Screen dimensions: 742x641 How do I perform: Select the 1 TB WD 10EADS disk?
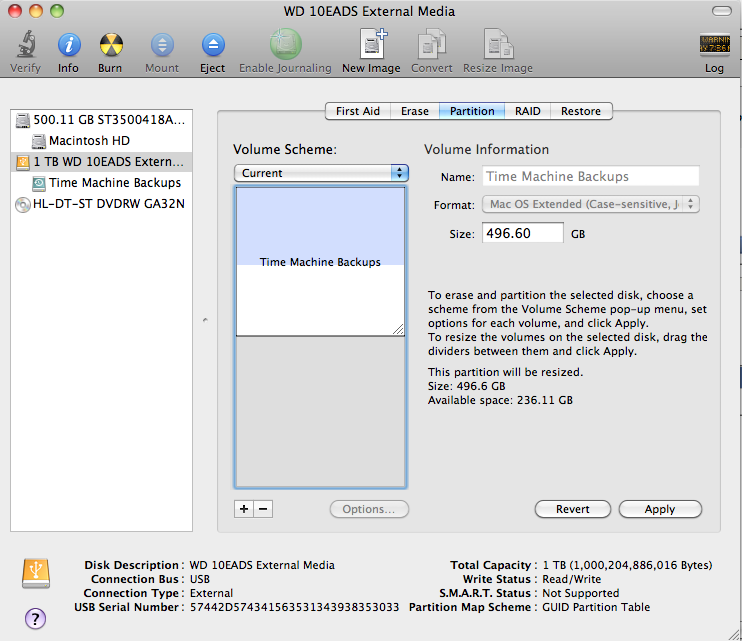[101, 162]
